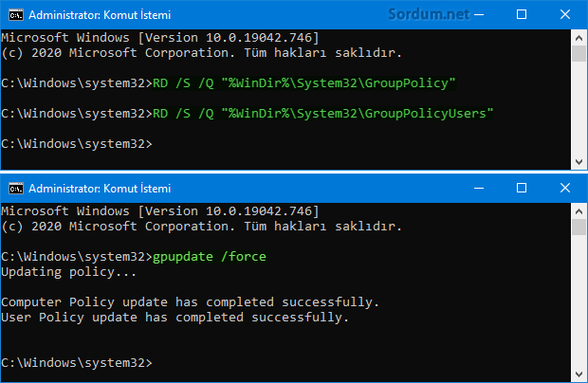
Task: Click scroll-down arrow in bottom window
Action: pos(579,374)
